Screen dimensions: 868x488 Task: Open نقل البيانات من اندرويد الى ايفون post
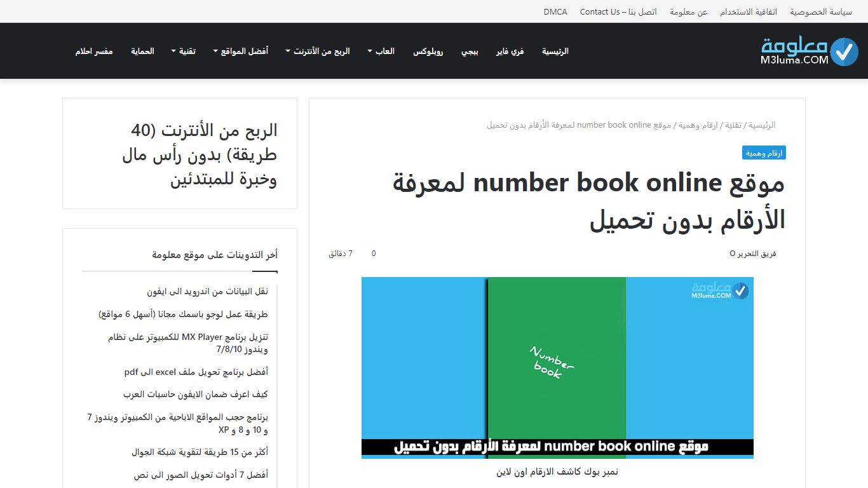click(207, 292)
